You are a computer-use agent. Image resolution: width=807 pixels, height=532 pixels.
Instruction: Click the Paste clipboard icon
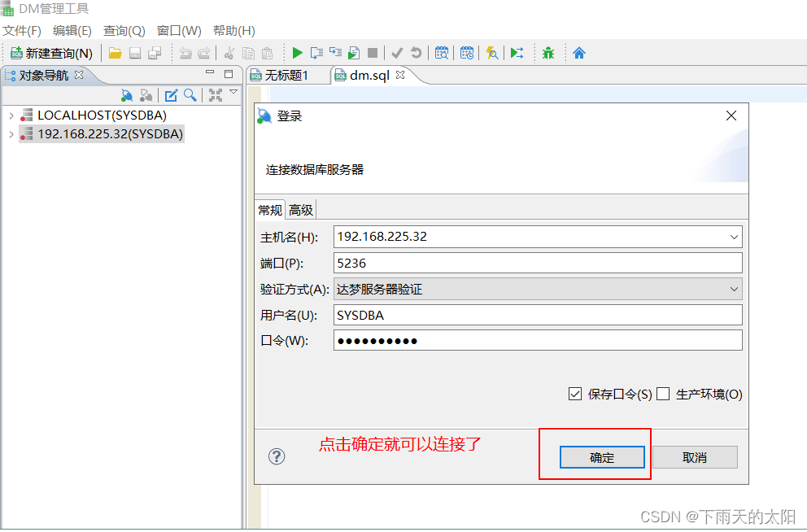point(267,53)
